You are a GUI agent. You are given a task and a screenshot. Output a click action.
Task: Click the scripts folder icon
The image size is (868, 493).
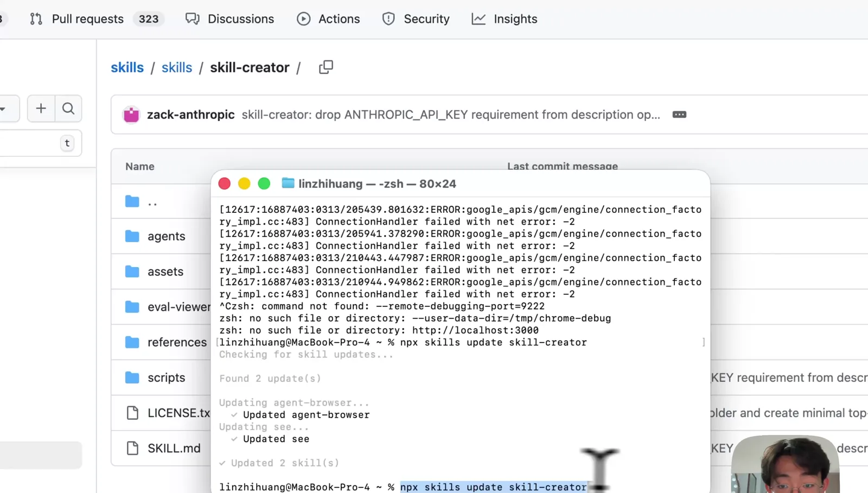click(132, 377)
